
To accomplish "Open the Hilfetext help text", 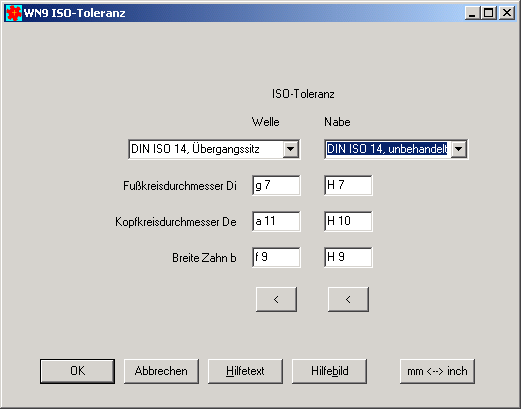I will [245, 371].
